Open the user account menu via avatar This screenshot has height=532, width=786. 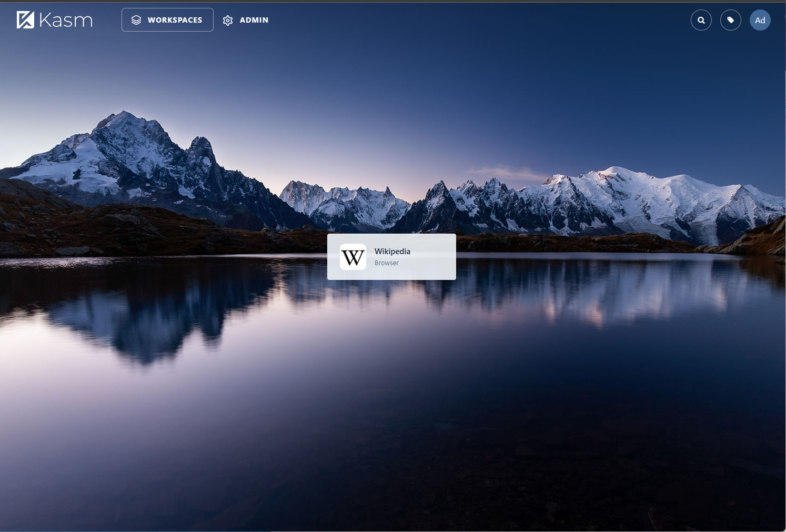tap(760, 19)
